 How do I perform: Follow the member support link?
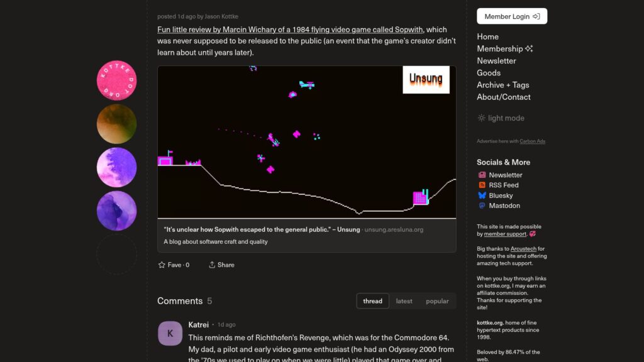[505, 234]
